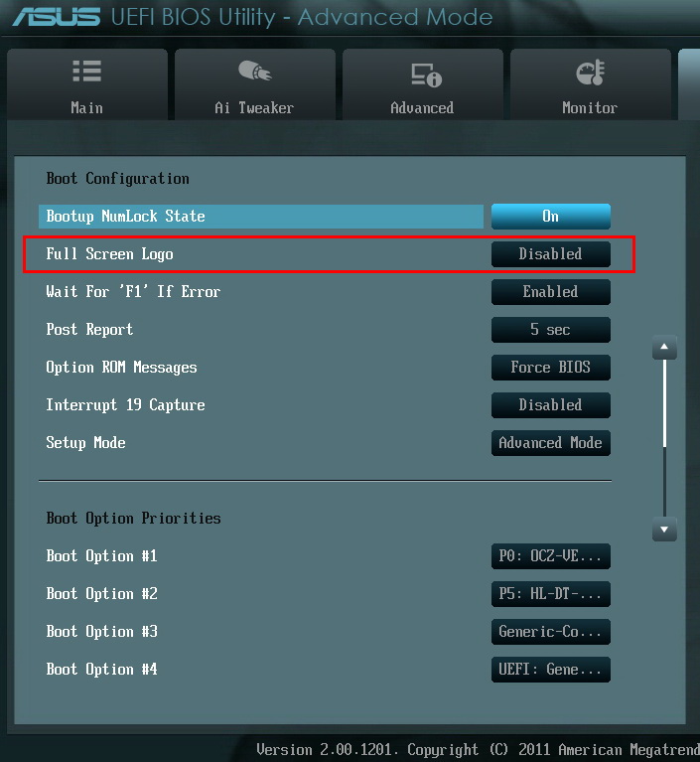Click the scrollbar up arrow
Viewport: 700px width, 762px height.
pyautogui.click(x=664, y=349)
